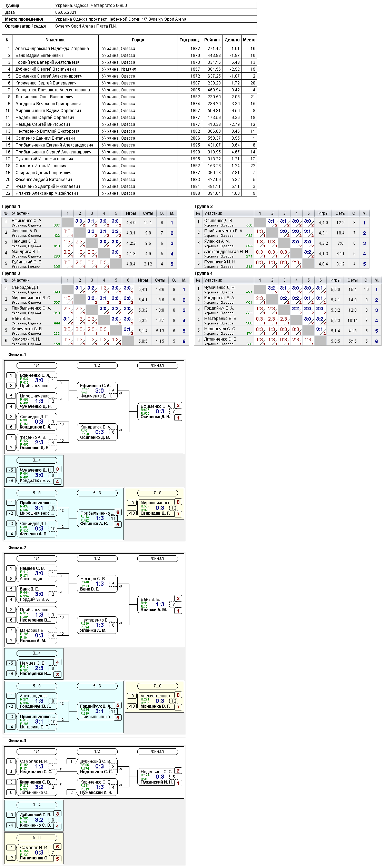The height and width of the screenshot is (868, 385).
Task: Select participant 'Александровская Надежда Игоревна'
Action: tap(52, 49)
